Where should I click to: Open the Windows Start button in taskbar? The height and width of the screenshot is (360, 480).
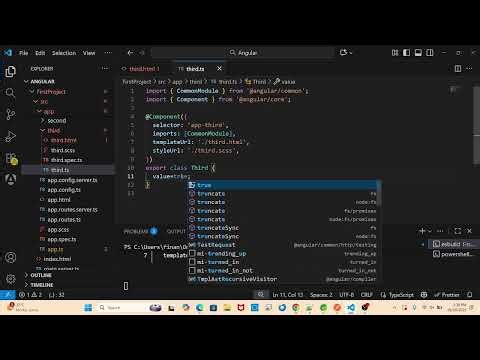point(88,307)
